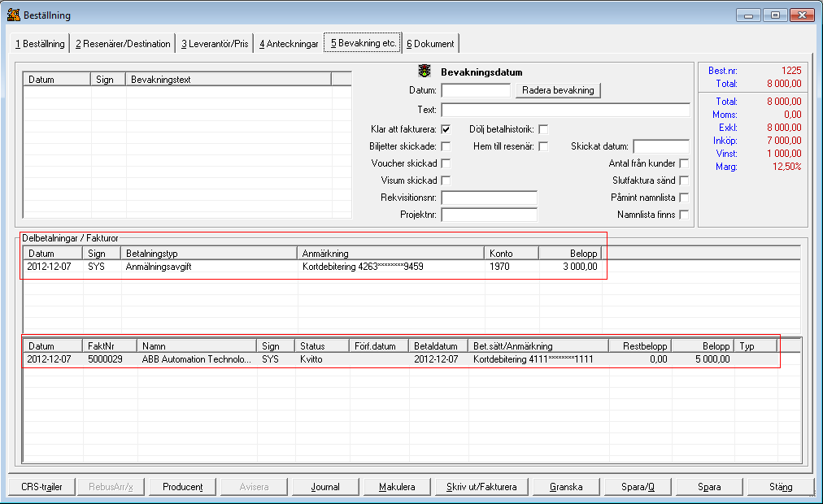Click the Förf.datum column header
823x504 pixels.
(379, 346)
